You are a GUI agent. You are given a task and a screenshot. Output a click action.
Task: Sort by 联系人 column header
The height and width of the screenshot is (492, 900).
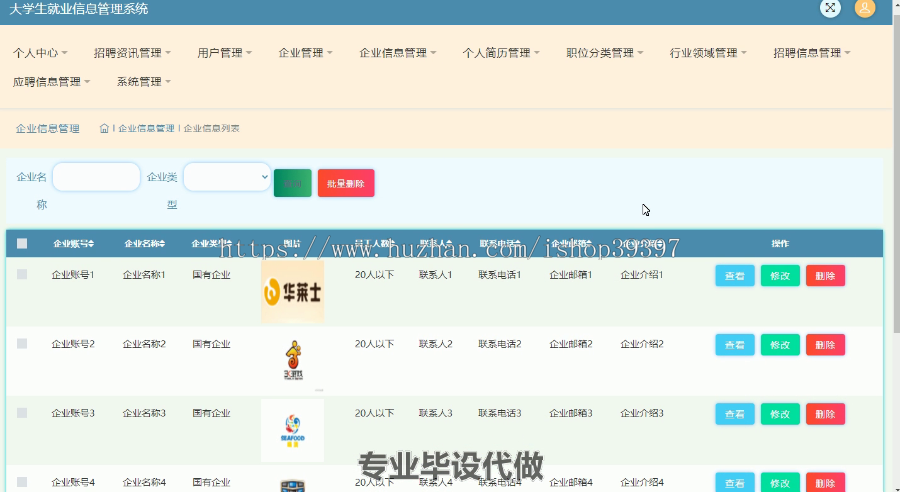click(x=436, y=243)
